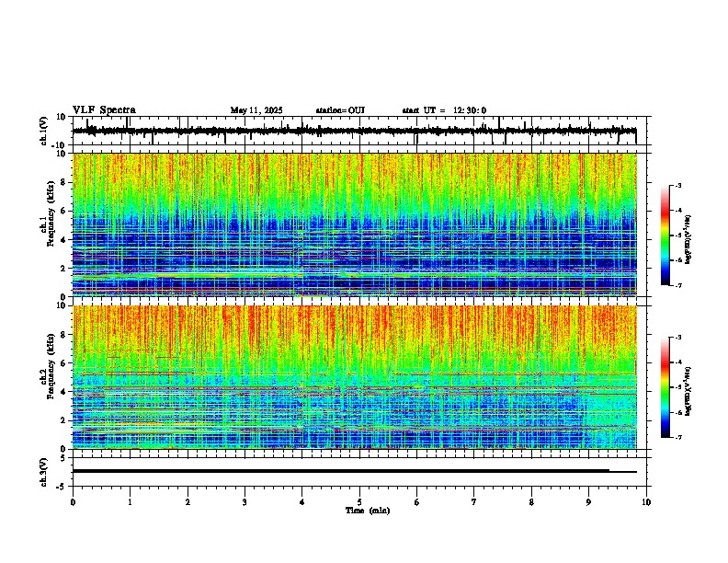This screenshot has height=563, width=728.
Task: Click the "-5" tick on ch.3(V) axis
Action: click(63, 487)
